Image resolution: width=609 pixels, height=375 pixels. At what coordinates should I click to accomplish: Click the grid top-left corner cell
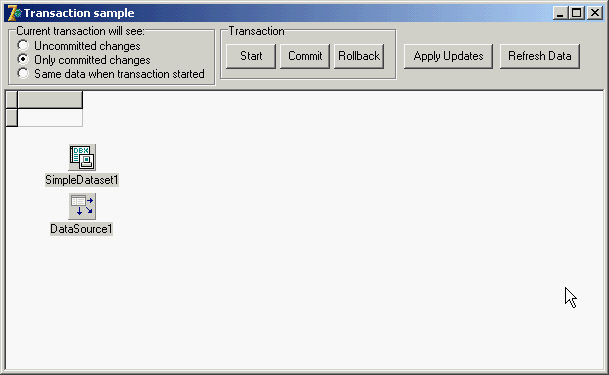[x=12, y=100]
